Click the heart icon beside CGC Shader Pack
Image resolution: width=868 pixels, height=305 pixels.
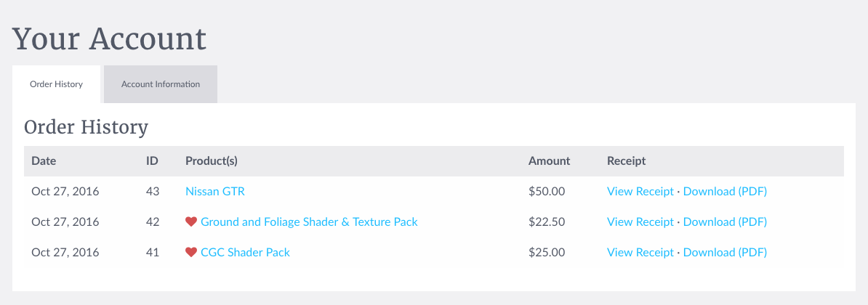coord(191,253)
